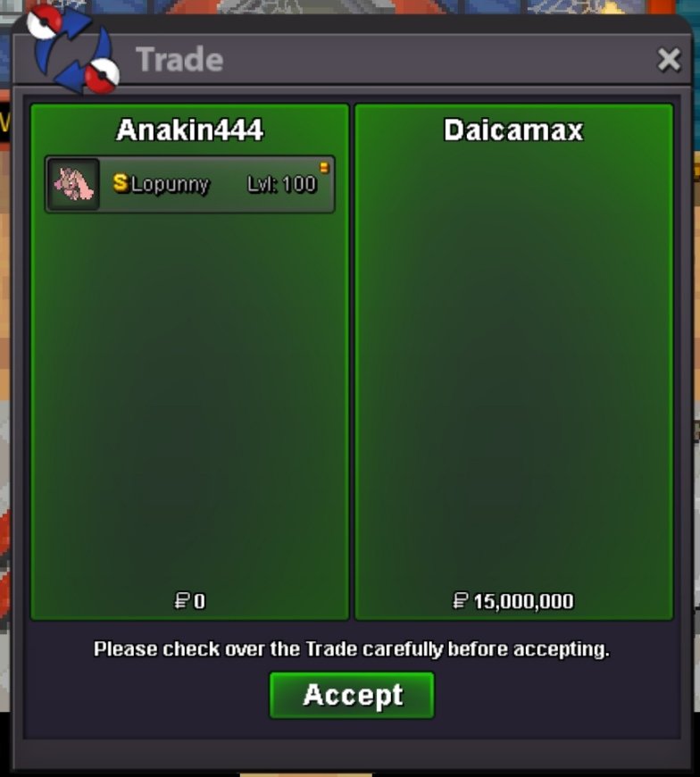Viewport: 700px width, 777px height.
Task: Click the check over trade warning text
Action: coord(352,649)
